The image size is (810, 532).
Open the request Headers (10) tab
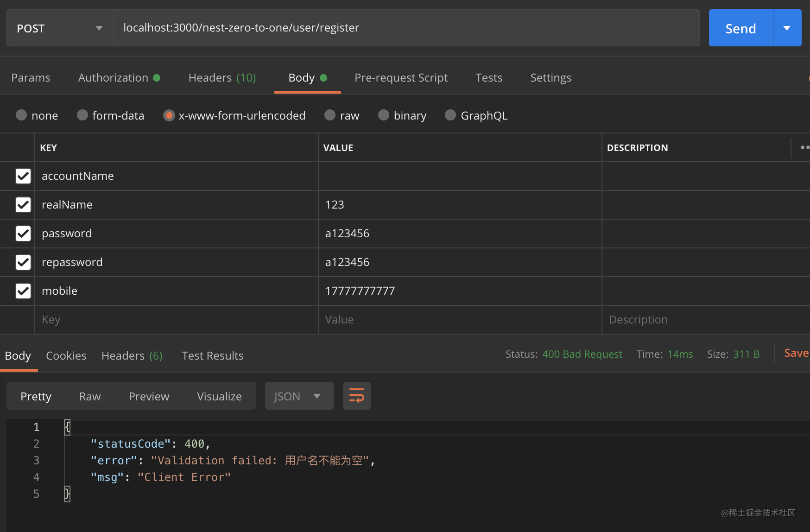tap(222, 77)
